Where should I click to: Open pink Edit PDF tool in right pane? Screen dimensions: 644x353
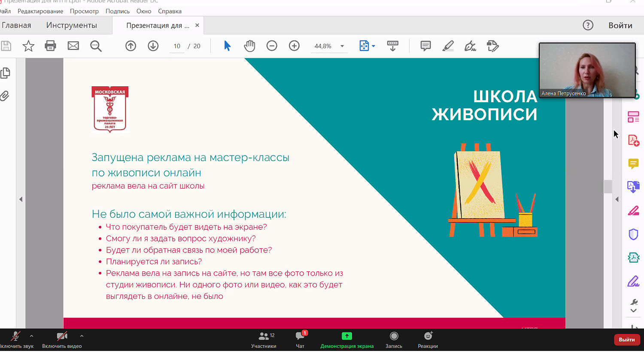coord(633,211)
